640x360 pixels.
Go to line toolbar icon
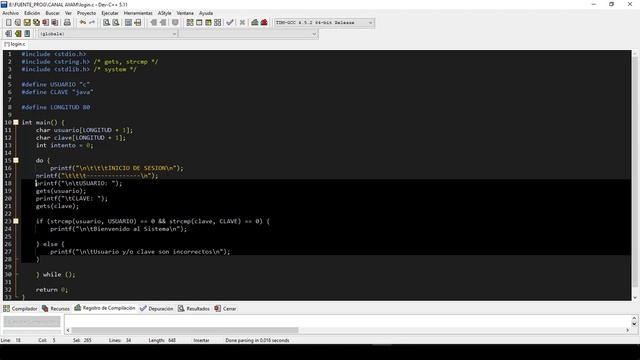(138, 22)
